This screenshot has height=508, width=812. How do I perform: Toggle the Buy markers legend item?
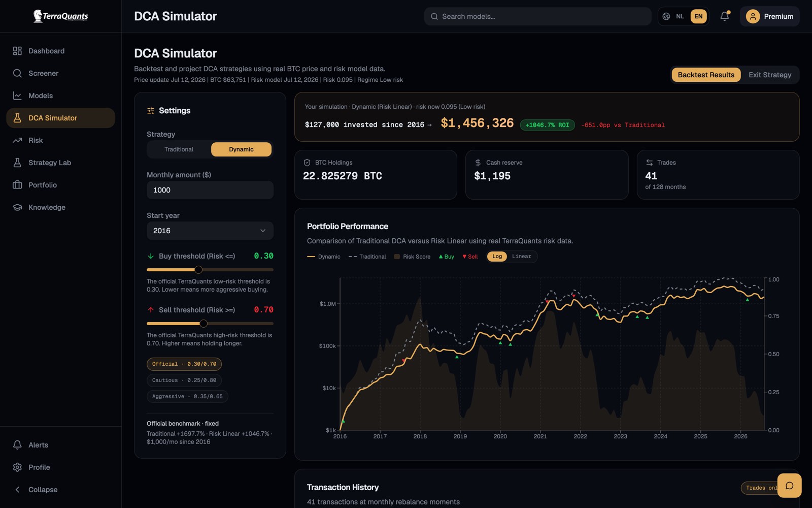(447, 257)
